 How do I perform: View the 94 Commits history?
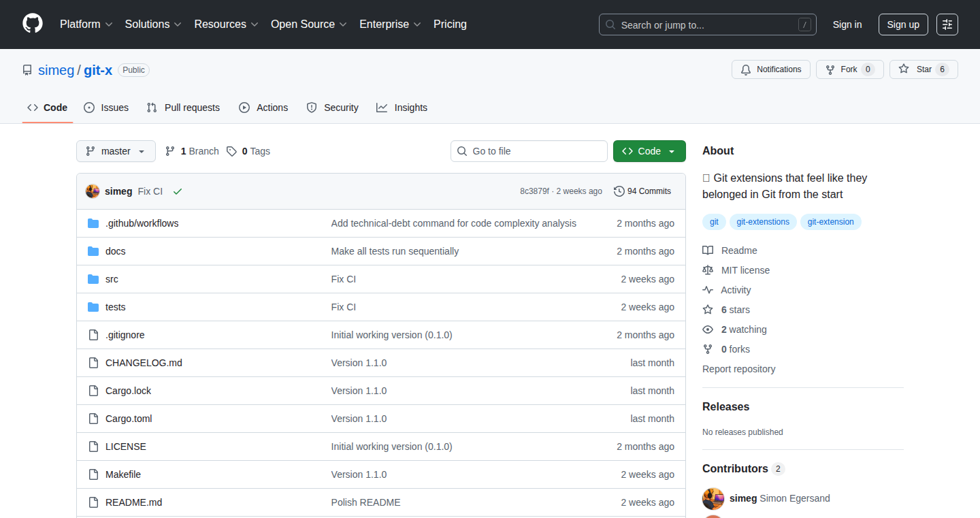tap(642, 191)
